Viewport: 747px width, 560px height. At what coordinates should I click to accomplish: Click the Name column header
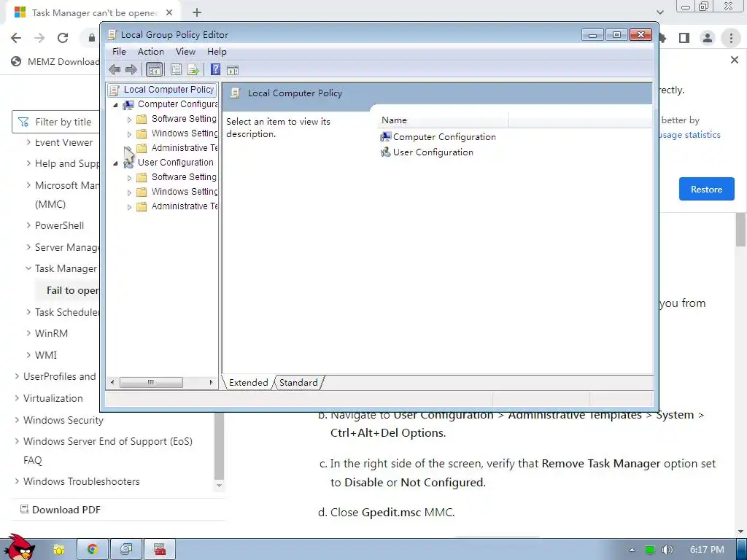[443, 120]
